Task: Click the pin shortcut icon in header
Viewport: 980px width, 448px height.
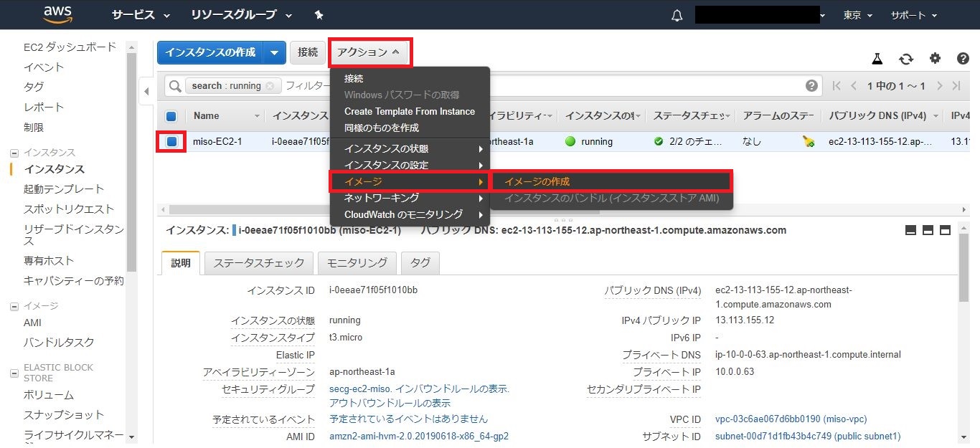Action: (319, 15)
